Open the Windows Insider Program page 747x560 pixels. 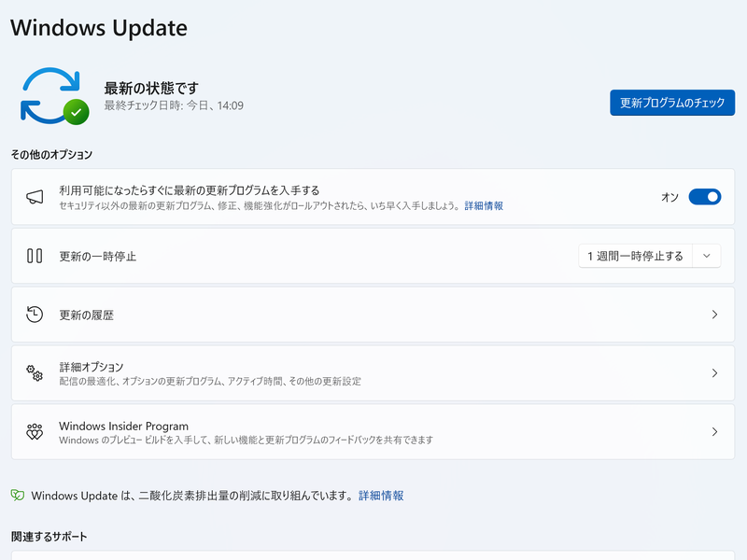coord(373,431)
